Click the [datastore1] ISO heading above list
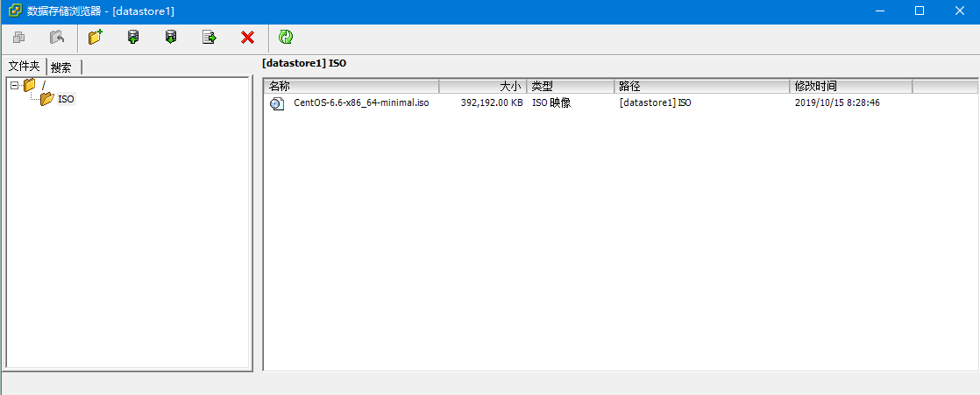This screenshot has height=395, width=980. 304,63
